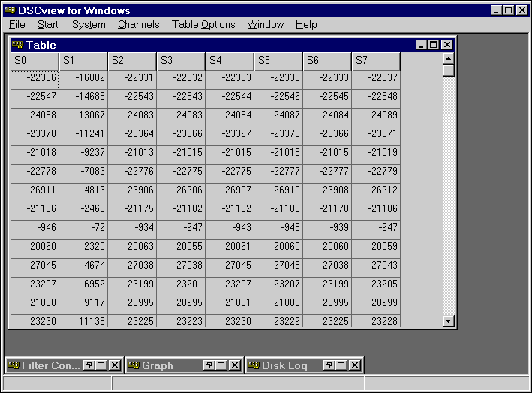Select the cell with value -11241
Screen dimensions: 532x393
click(x=83, y=136)
